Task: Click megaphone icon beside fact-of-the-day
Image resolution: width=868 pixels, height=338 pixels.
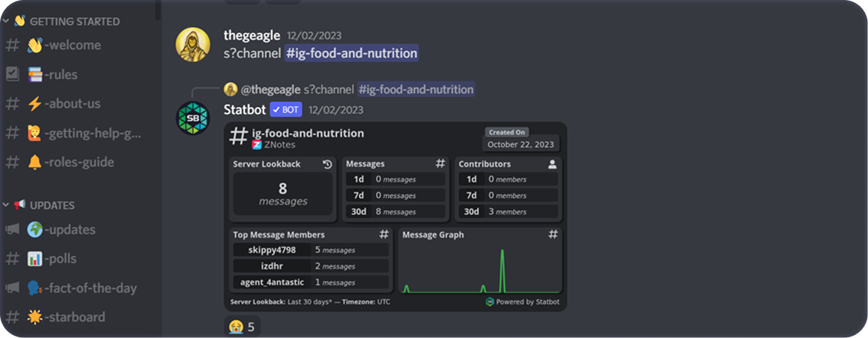Action: [x=12, y=288]
